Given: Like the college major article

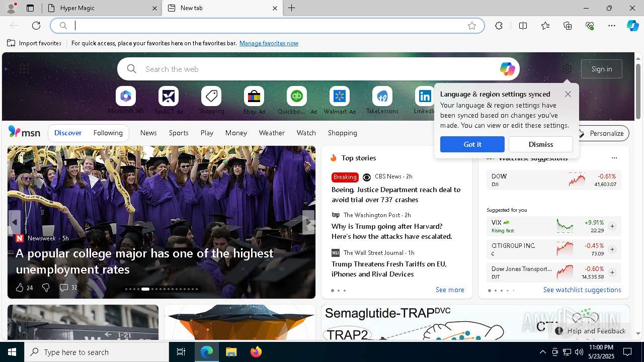Looking at the screenshot, I should pos(20,288).
